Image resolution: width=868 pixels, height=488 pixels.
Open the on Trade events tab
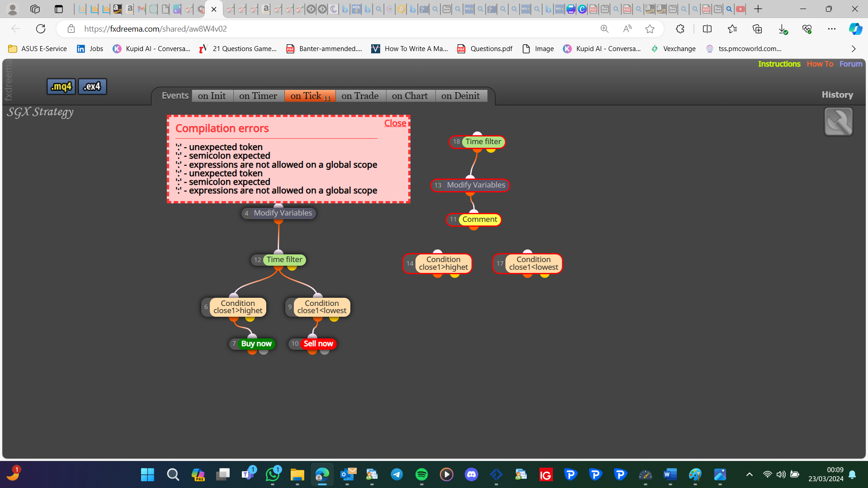point(360,96)
